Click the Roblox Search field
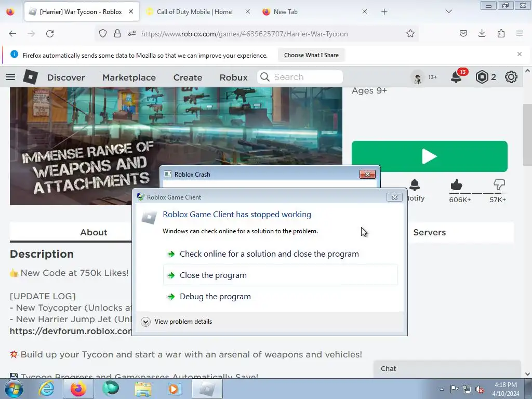Image resolution: width=532 pixels, height=399 pixels. point(300,77)
